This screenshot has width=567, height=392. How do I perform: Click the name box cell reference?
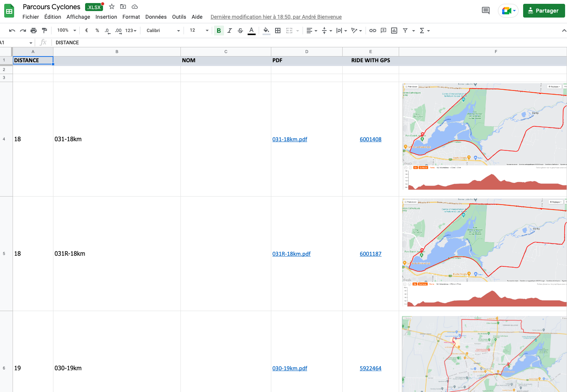(16, 42)
